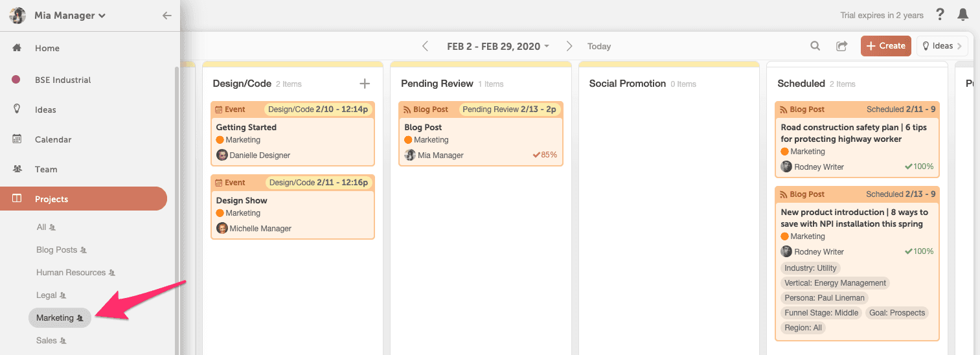Click the RSS icon on Pending Review Blog Post

[x=407, y=109]
